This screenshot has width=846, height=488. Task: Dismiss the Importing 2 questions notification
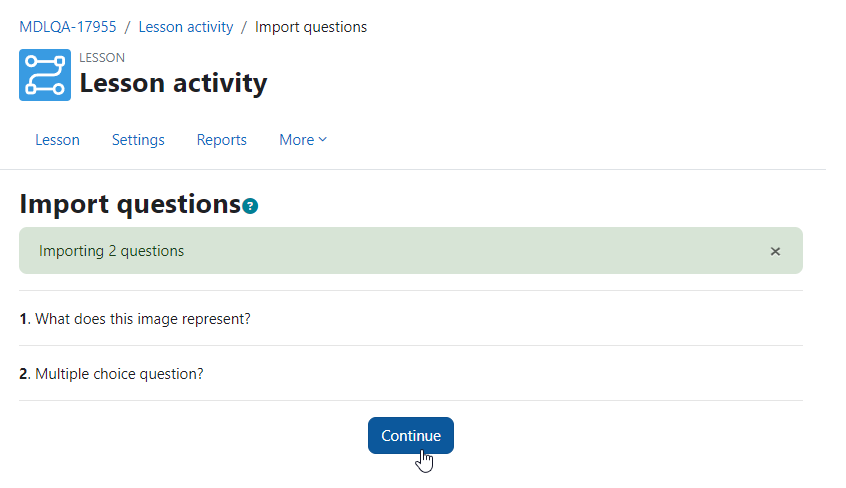point(775,252)
